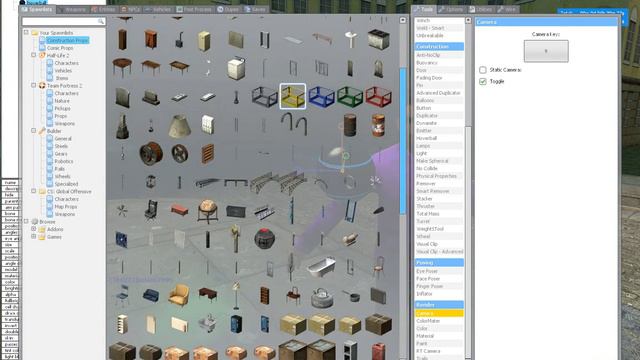Screen dimensions: 640x360
Task: Open the Saves tab
Action: pos(256,9)
